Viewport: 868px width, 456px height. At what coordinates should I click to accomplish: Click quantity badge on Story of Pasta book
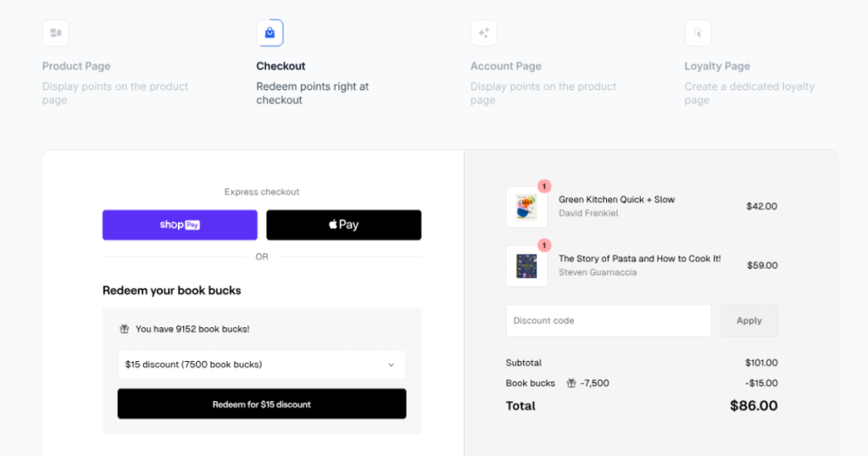(544, 245)
